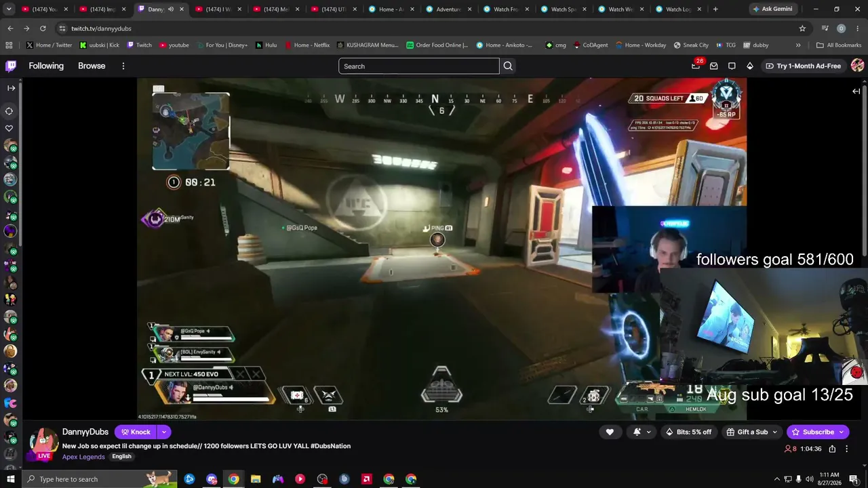Click the viewer count showing 8
Viewport: 868px width, 488px height.
(790, 449)
